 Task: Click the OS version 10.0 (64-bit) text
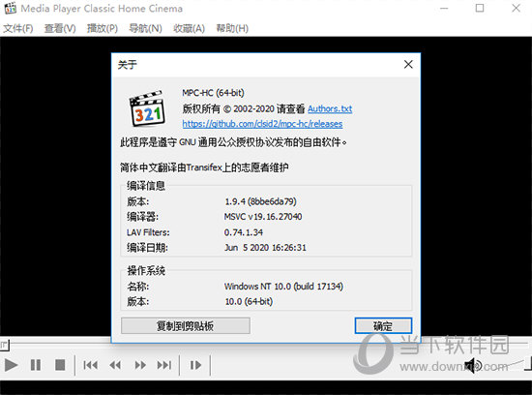click(249, 302)
